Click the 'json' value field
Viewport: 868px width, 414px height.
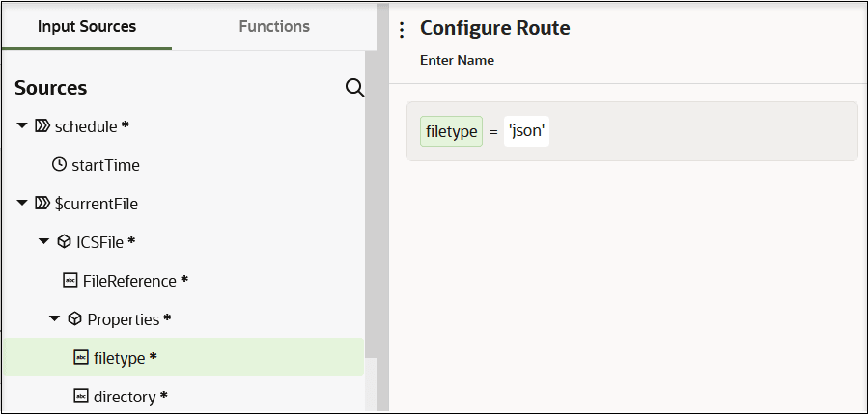point(526,131)
